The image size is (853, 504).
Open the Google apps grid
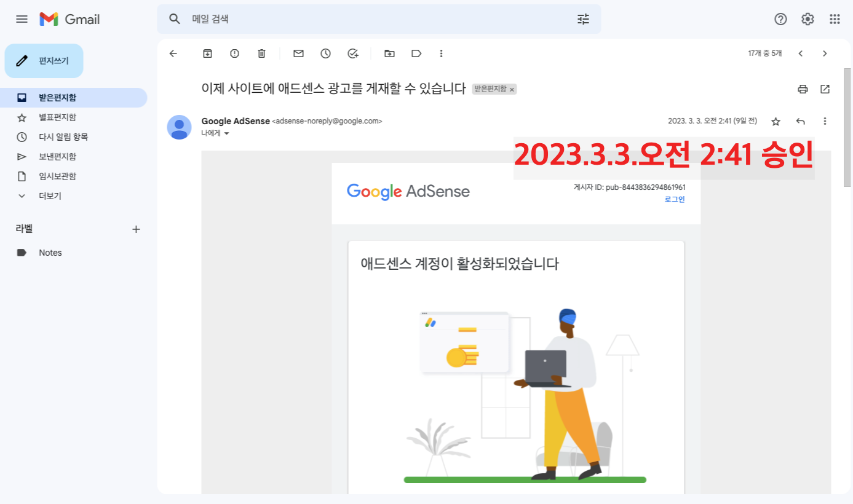click(835, 19)
